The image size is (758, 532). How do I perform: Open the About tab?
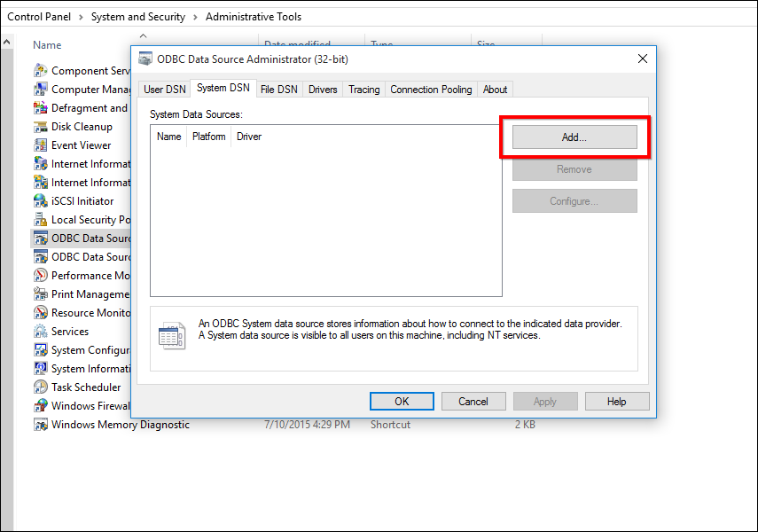click(495, 90)
